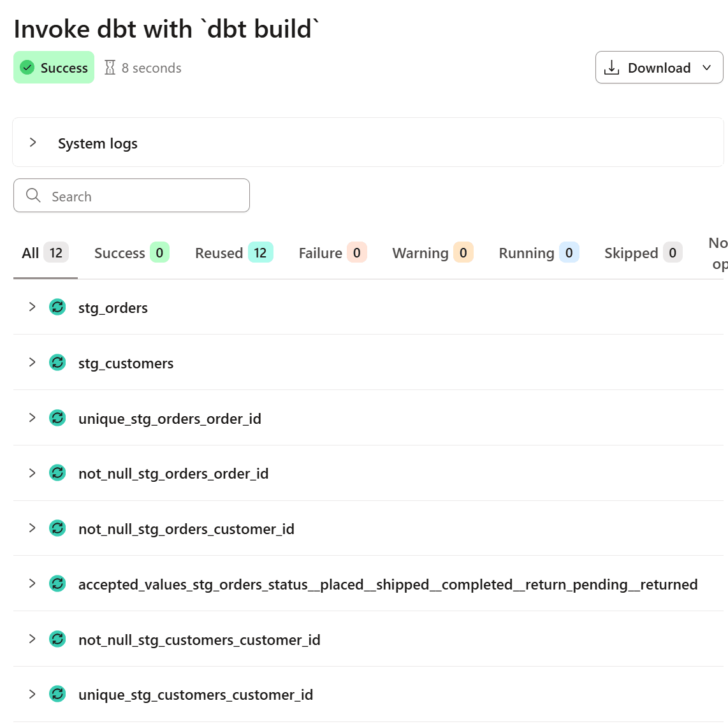Click the not_null_stg_orders_customer_id test name
Image resolution: width=728 pixels, height=724 pixels.
186,529
